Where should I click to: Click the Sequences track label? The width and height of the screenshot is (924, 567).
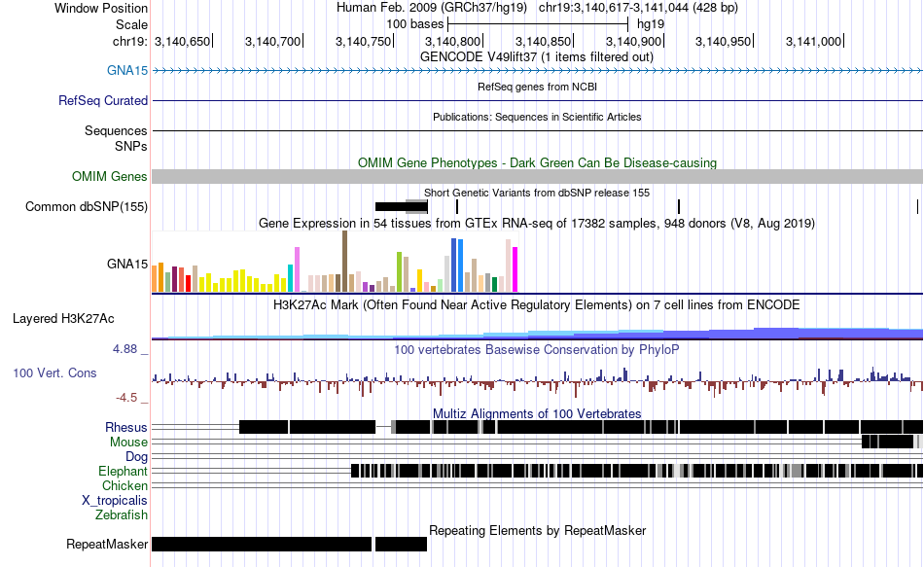coord(116,131)
